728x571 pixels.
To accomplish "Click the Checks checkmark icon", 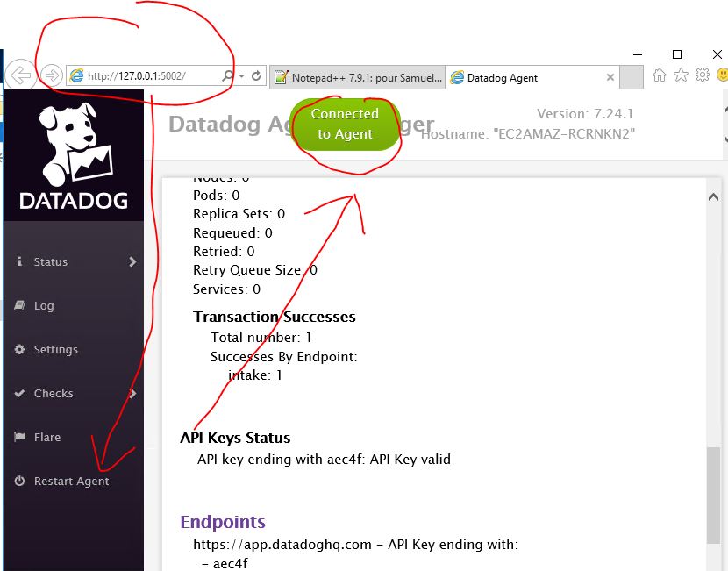I will pyautogui.click(x=19, y=393).
